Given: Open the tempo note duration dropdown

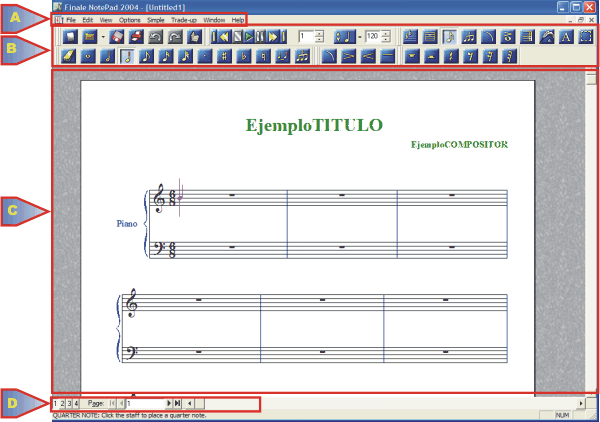Looking at the screenshot, I should (340, 37).
